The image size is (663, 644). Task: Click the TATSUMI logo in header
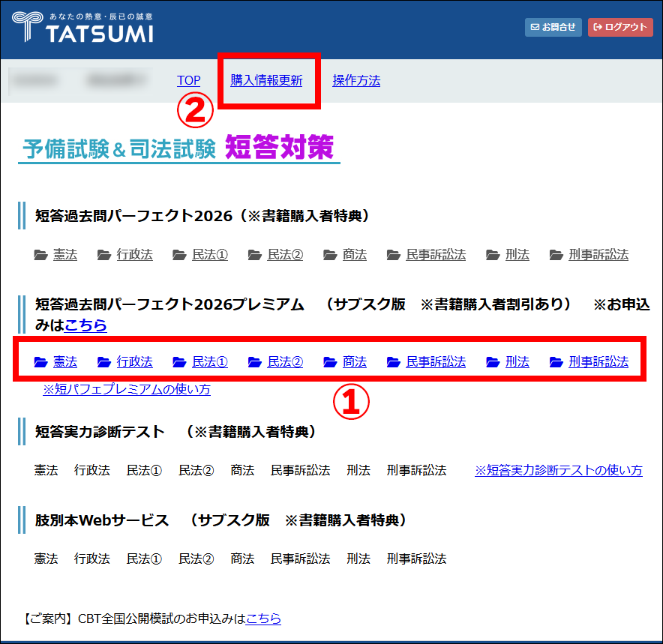pyautogui.click(x=82, y=28)
